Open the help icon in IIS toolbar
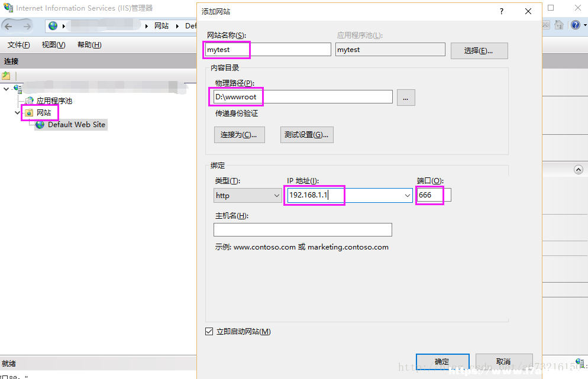The image size is (588, 379). tap(576, 25)
